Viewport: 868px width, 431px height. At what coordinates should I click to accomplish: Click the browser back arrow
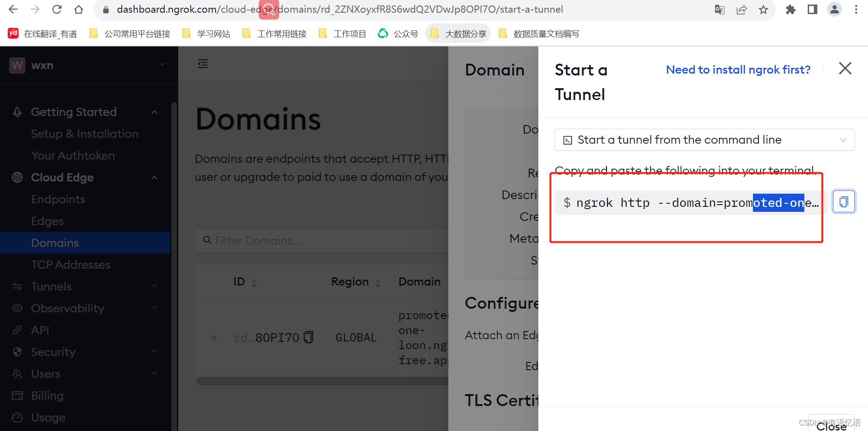14,9
